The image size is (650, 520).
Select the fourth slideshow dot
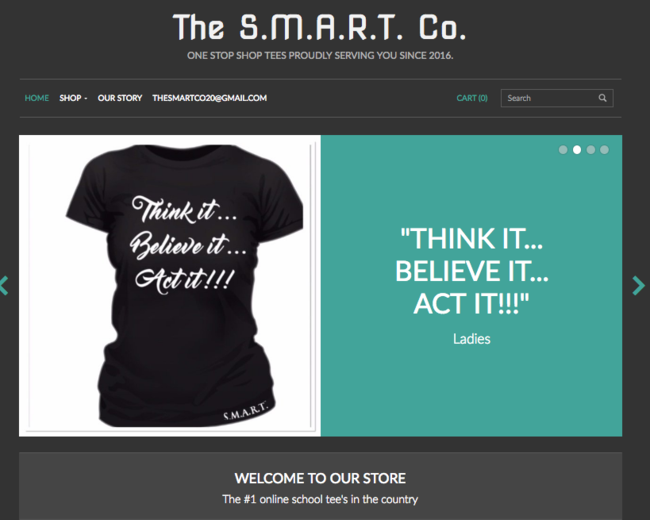click(604, 150)
